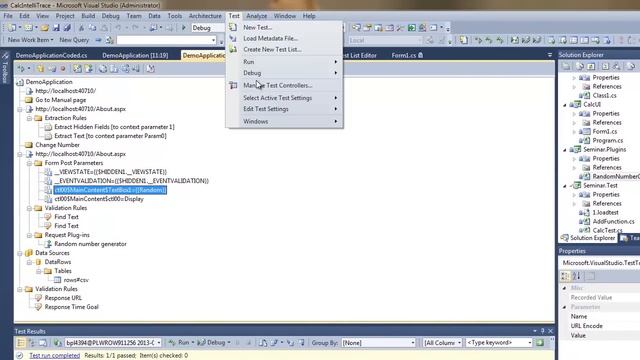This screenshot has height=360, width=640.
Task: Click the Save All icon in toolbar
Action: (x=67, y=28)
